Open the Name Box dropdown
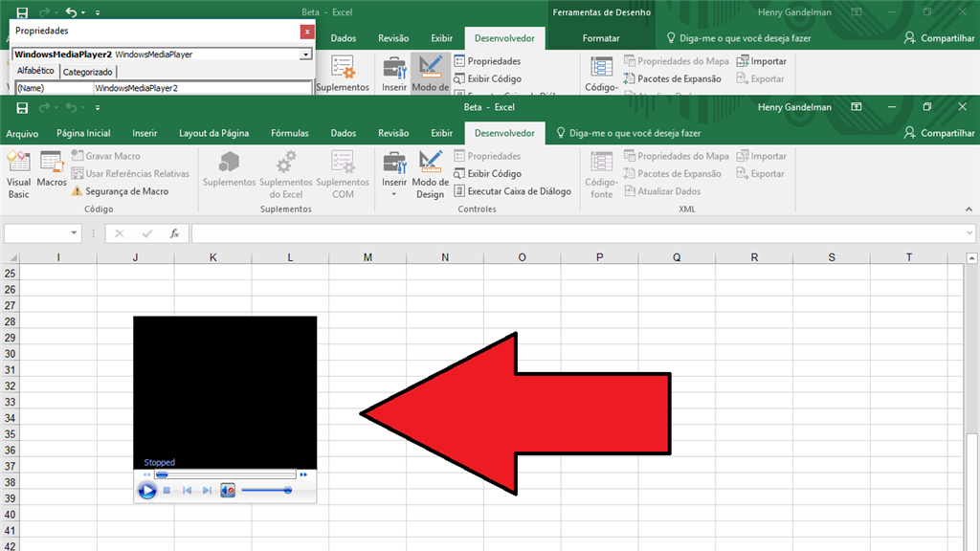 pyautogui.click(x=74, y=233)
